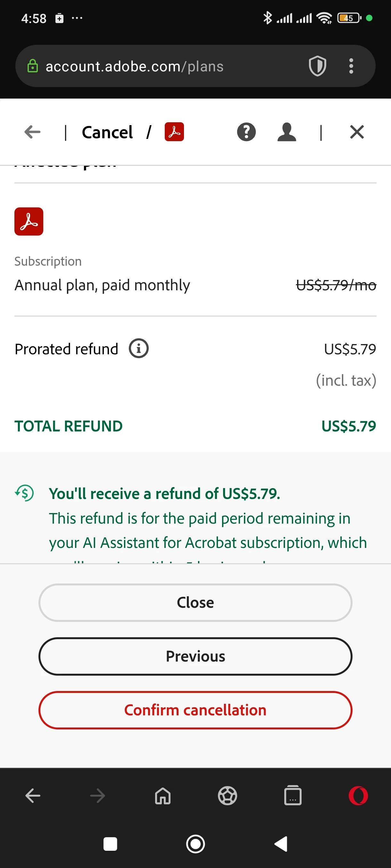The width and height of the screenshot is (391, 868).
Task: Tap the Adobe back arrow in header
Action: click(32, 132)
